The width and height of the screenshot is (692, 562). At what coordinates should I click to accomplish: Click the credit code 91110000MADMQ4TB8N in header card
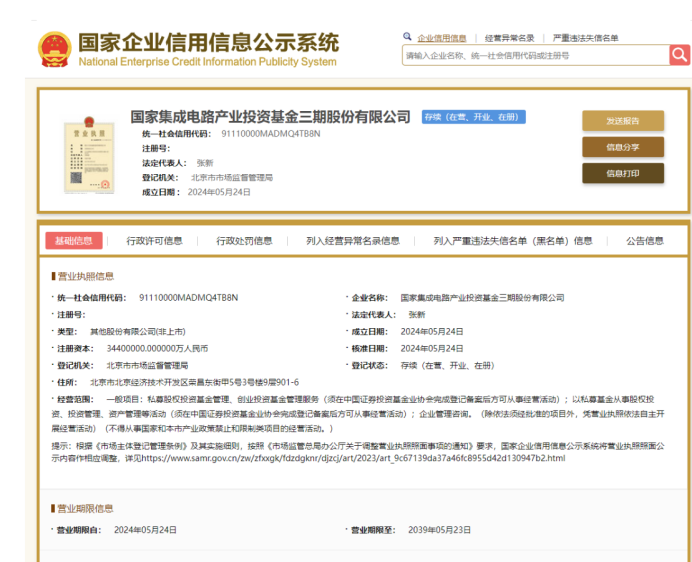pyautogui.click(x=271, y=134)
